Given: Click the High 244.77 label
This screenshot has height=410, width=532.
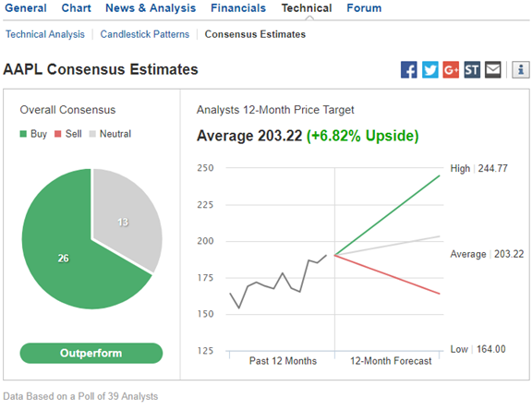Looking at the screenshot, I should coord(478,169).
